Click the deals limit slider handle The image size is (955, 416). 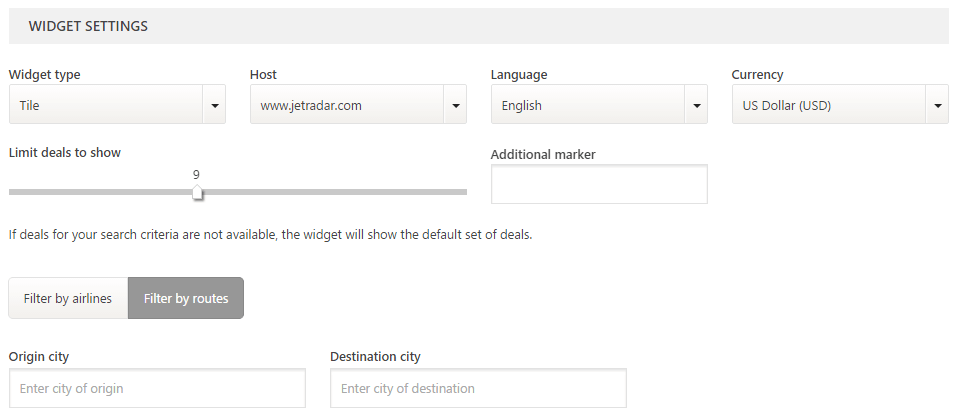click(x=197, y=193)
